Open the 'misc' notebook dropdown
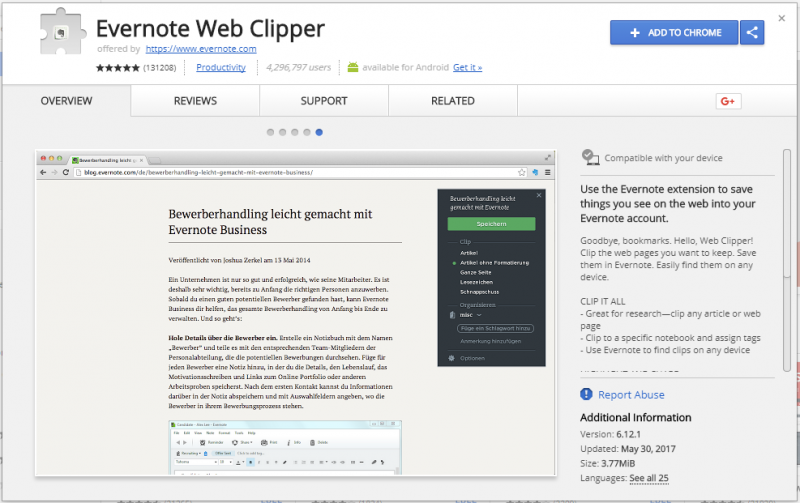The width and height of the screenshot is (800, 503). (x=470, y=315)
